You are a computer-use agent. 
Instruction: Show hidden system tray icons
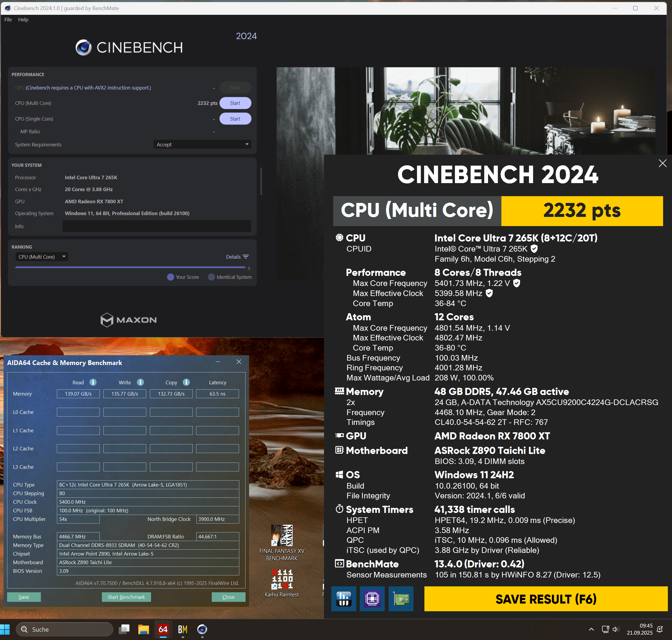[591, 629]
